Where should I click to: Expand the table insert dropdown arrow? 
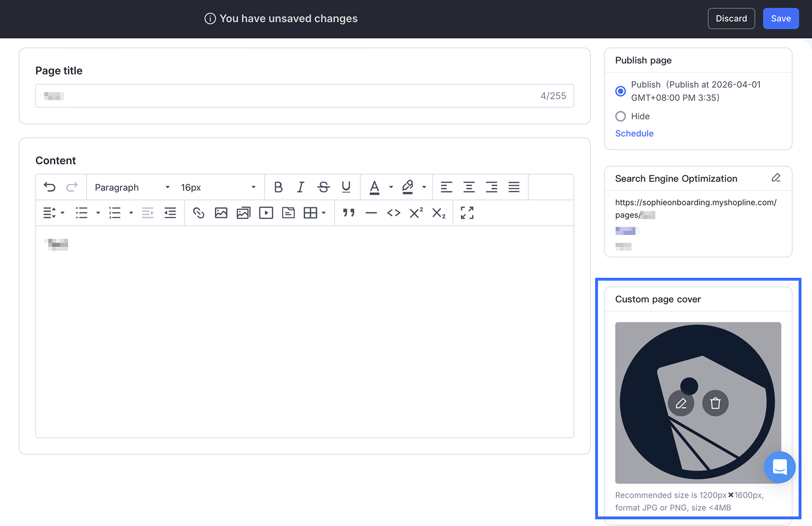pyautogui.click(x=324, y=213)
